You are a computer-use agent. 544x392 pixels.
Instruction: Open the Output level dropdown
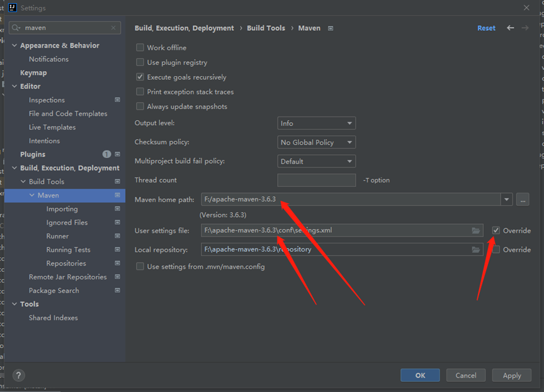pyautogui.click(x=317, y=123)
